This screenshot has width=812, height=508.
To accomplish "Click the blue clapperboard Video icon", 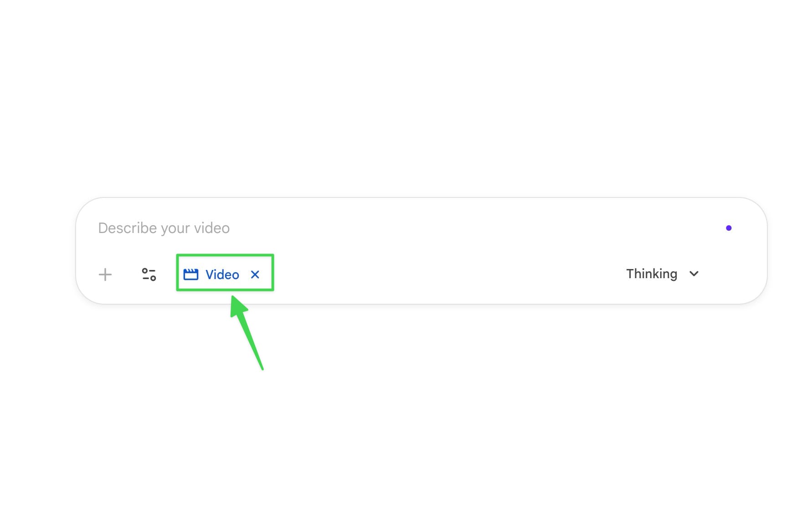I will [191, 274].
